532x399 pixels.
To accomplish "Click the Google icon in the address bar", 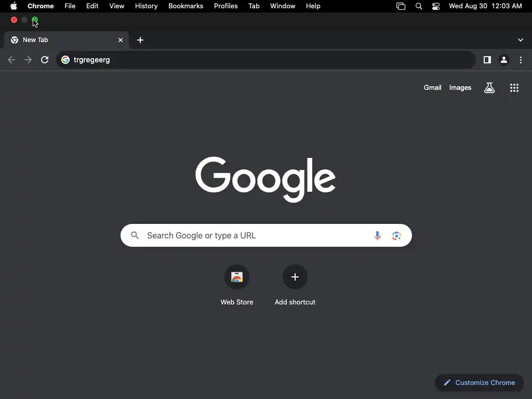I will (x=65, y=60).
